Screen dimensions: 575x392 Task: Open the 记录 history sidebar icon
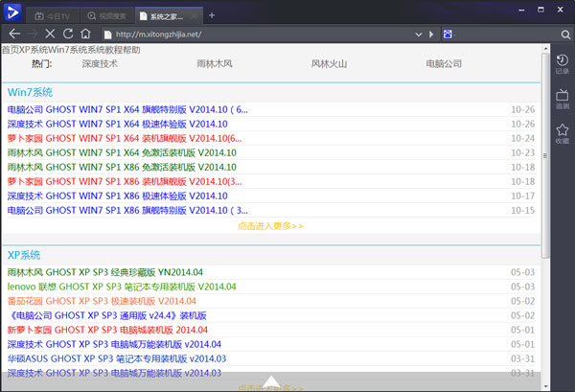click(x=562, y=64)
